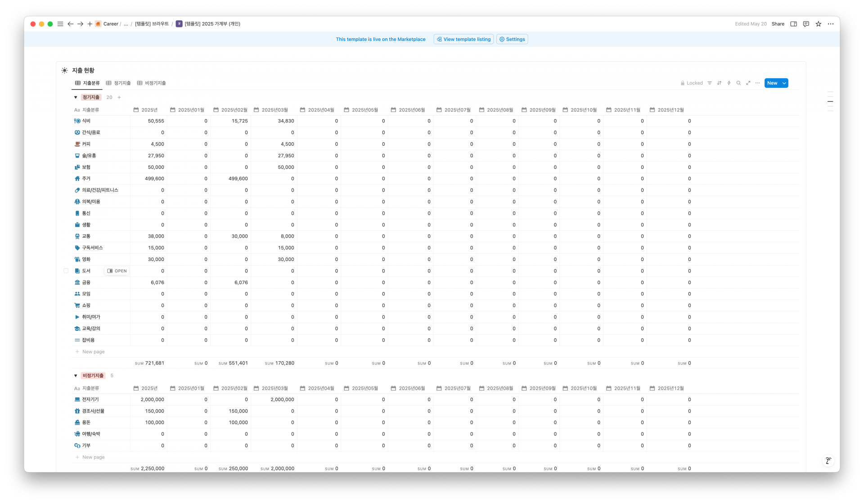Click the sun icon beside 지출 현황
This screenshot has width=864, height=504.
click(x=65, y=70)
